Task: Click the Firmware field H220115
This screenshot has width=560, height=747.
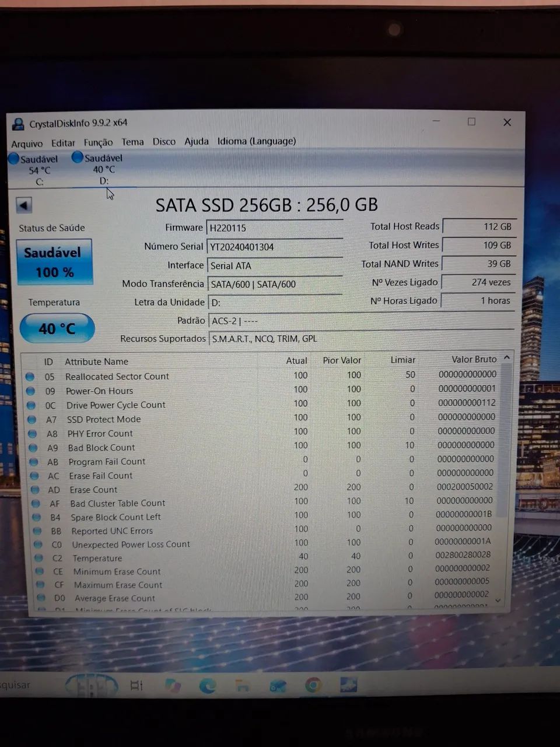Action: click(x=274, y=228)
